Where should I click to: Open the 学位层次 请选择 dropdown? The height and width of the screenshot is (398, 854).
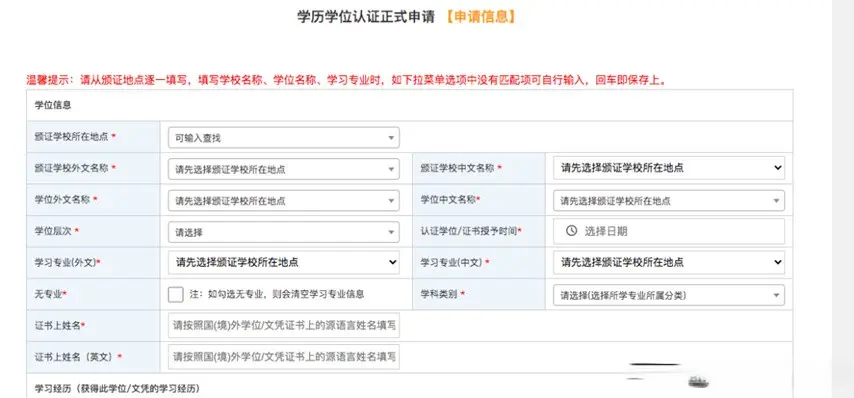[x=284, y=232]
